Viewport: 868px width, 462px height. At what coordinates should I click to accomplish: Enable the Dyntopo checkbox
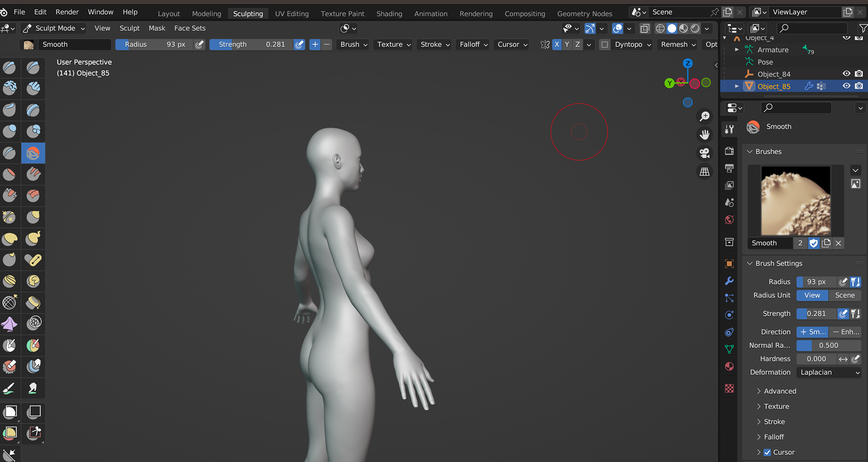[604, 44]
